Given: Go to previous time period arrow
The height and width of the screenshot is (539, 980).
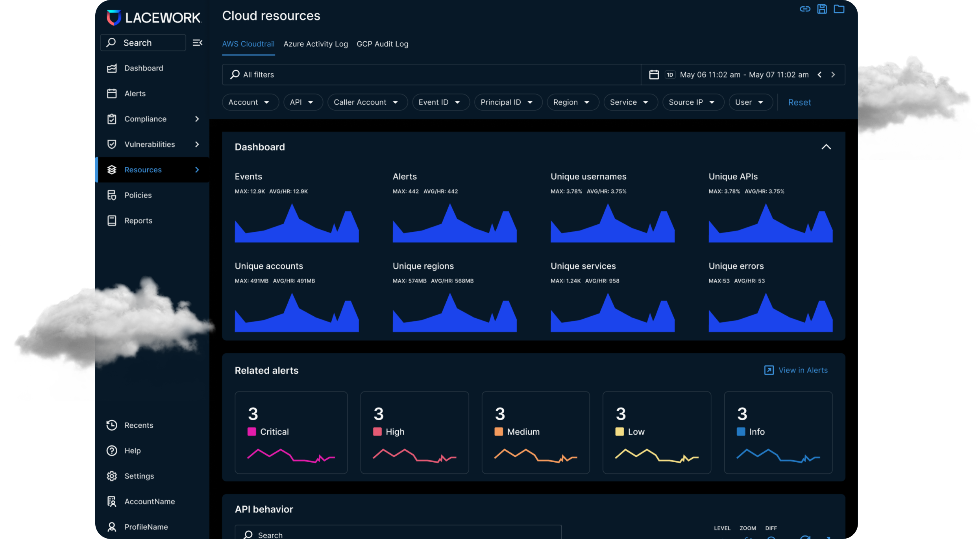Looking at the screenshot, I should (819, 75).
